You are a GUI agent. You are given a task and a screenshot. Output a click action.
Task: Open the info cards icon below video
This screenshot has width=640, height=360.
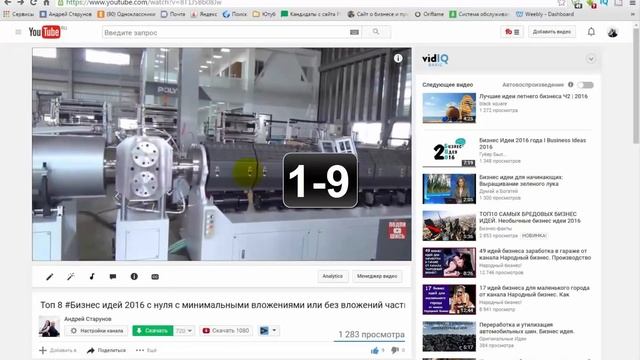(x=134, y=277)
